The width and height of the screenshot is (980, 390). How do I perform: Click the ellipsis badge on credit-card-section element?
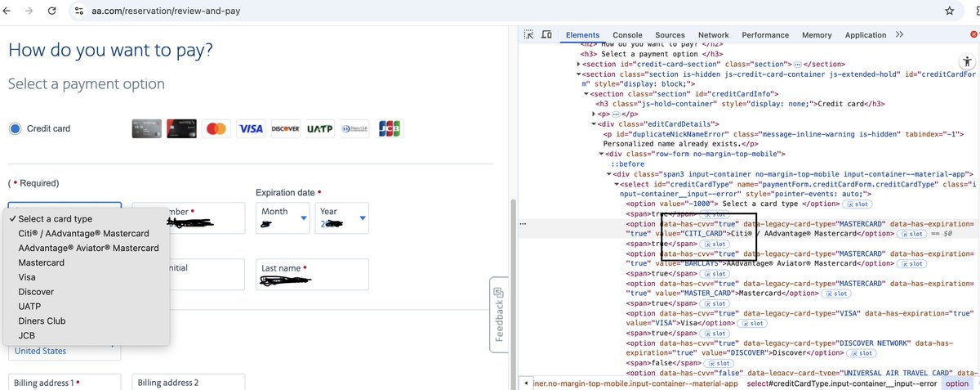click(x=798, y=64)
